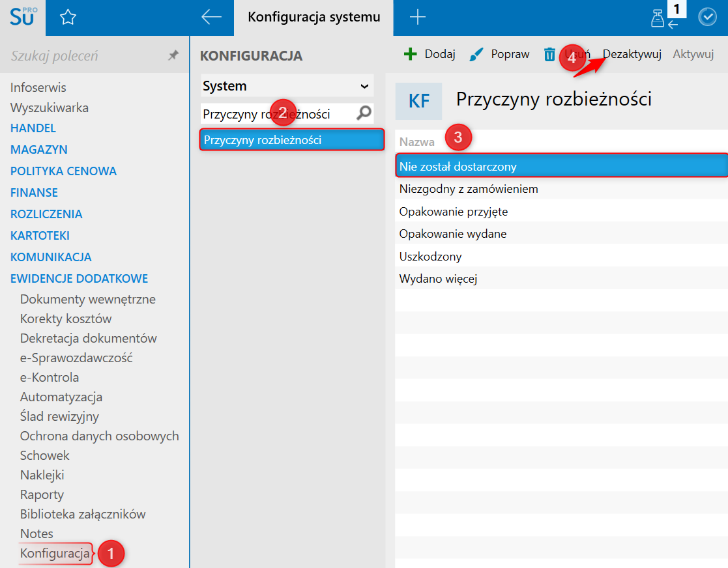
Task: Sort by the Nazwa column header
Action: tap(417, 142)
